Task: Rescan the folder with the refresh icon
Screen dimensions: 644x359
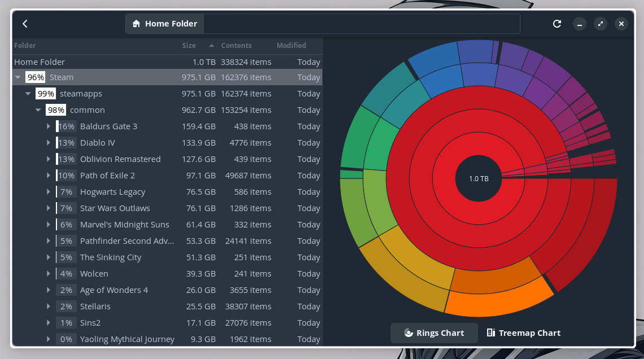Action: [x=557, y=24]
